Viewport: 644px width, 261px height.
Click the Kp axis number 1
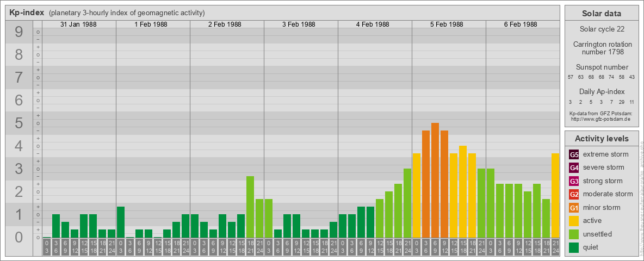click(19, 214)
